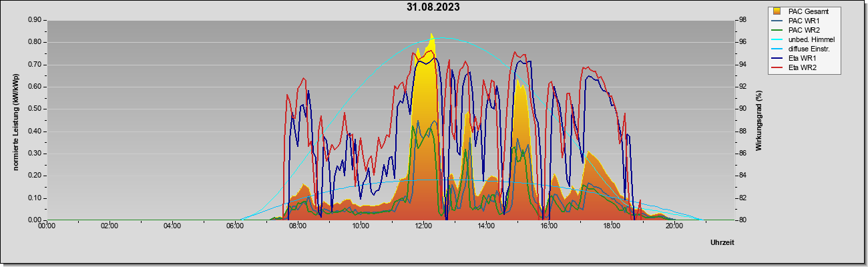Click the chart title 31.08.2023

(433, 7)
